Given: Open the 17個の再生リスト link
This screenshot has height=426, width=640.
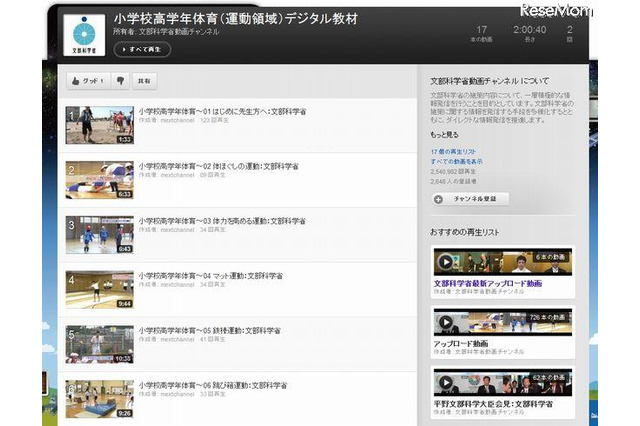Looking at the screenshot, I should [x=453, y=151].
